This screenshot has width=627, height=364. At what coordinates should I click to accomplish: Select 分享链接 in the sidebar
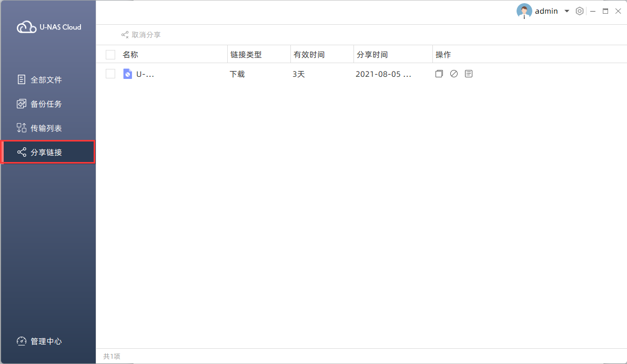point(48,152)
